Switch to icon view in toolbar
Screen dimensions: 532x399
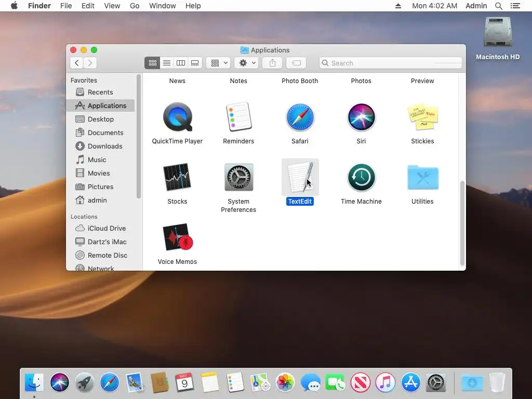(x=152, y=63)
